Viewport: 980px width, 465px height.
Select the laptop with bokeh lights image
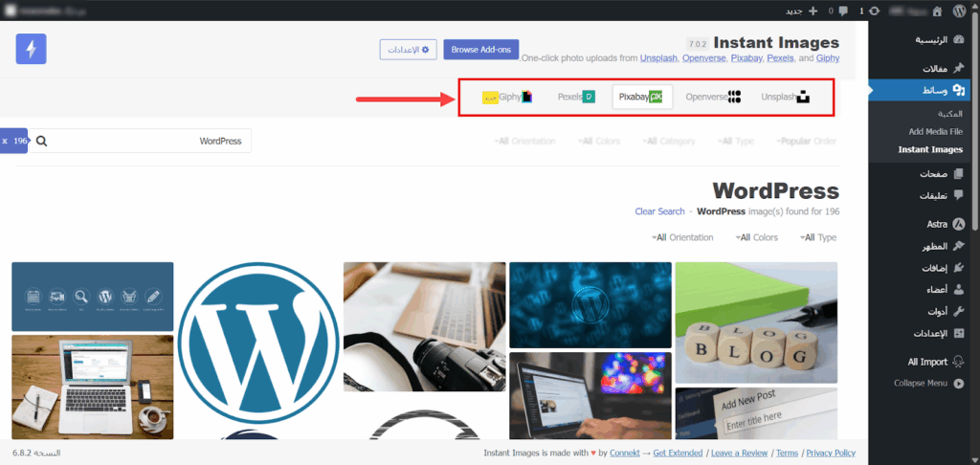pos(590,395)
